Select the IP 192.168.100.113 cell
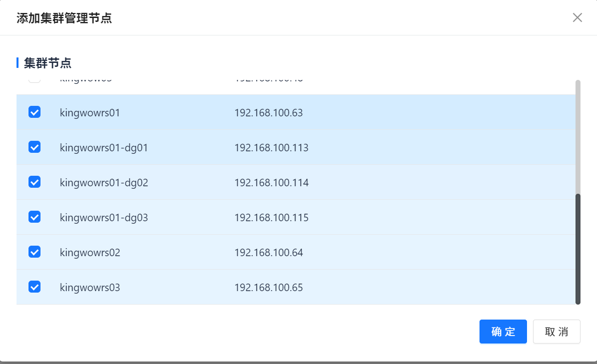Viewport: 597px width, 364px height. point(271,148)
